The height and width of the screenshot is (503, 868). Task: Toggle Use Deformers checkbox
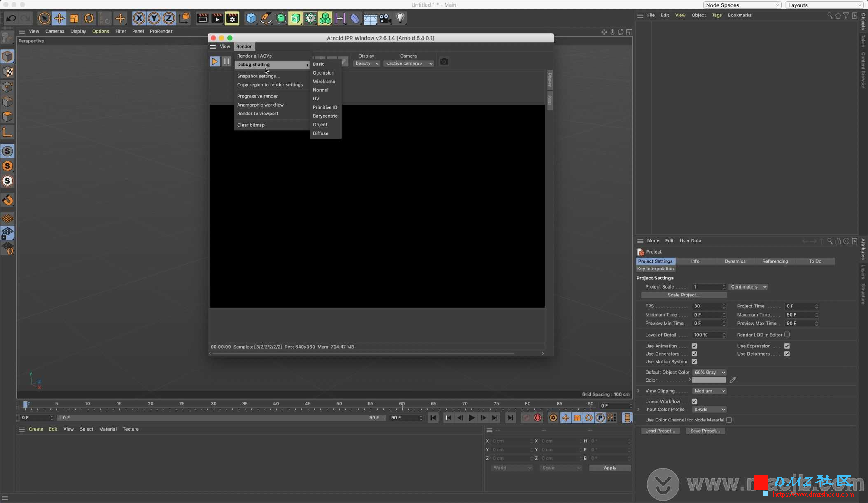787,354
